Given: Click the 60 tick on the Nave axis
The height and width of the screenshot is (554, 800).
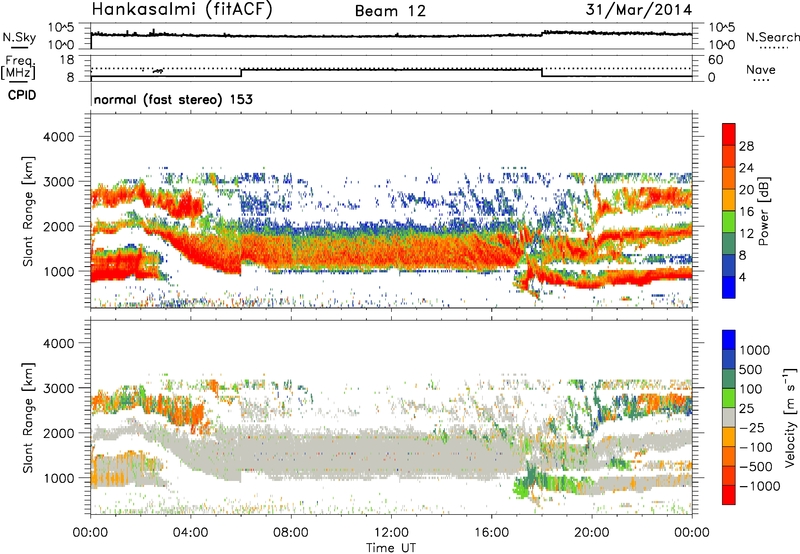Looking at the screenshot, I should pyautogui.click(x=715, y=60).
